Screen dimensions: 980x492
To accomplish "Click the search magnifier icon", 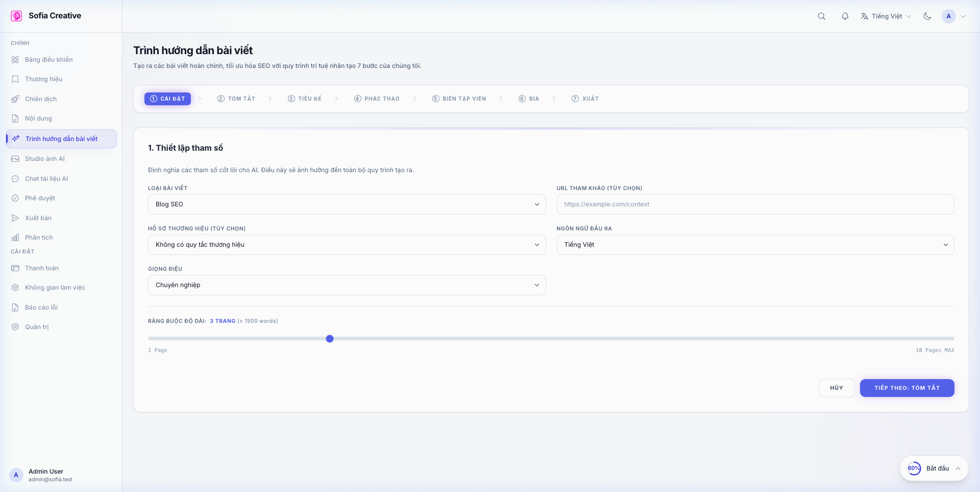I will [821, 16].
